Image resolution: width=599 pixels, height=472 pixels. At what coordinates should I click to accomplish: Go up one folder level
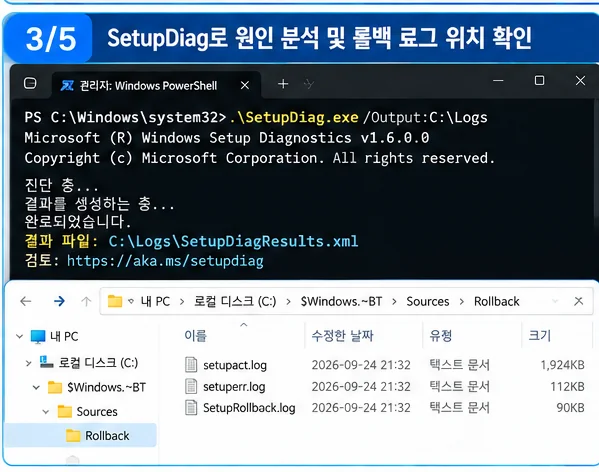[86, 301]
